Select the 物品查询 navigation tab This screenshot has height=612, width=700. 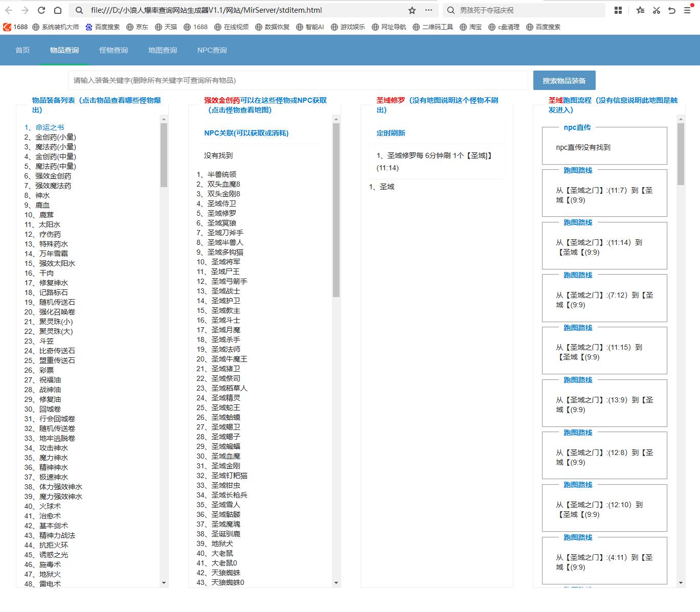pyautogui.click(x=64, y=50)
